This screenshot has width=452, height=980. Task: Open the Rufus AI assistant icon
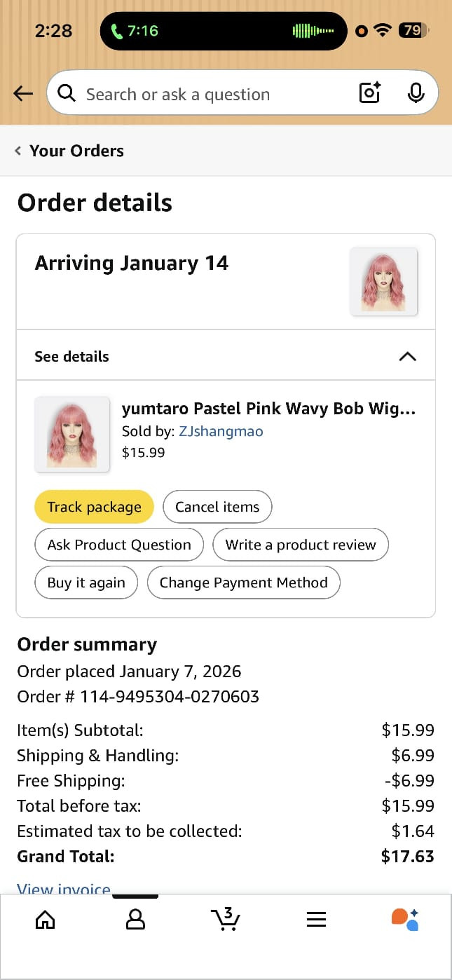pyautogui.click(x=405, y=919)
